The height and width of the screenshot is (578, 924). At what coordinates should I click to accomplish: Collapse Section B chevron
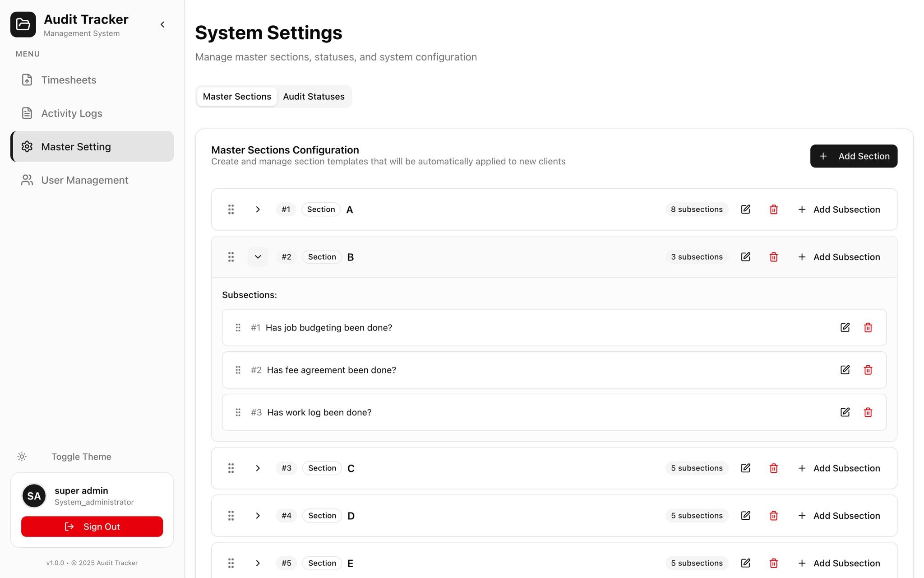[258, 257]
